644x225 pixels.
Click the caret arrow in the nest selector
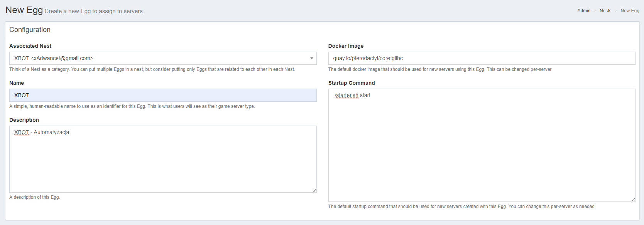pos(311,59)
